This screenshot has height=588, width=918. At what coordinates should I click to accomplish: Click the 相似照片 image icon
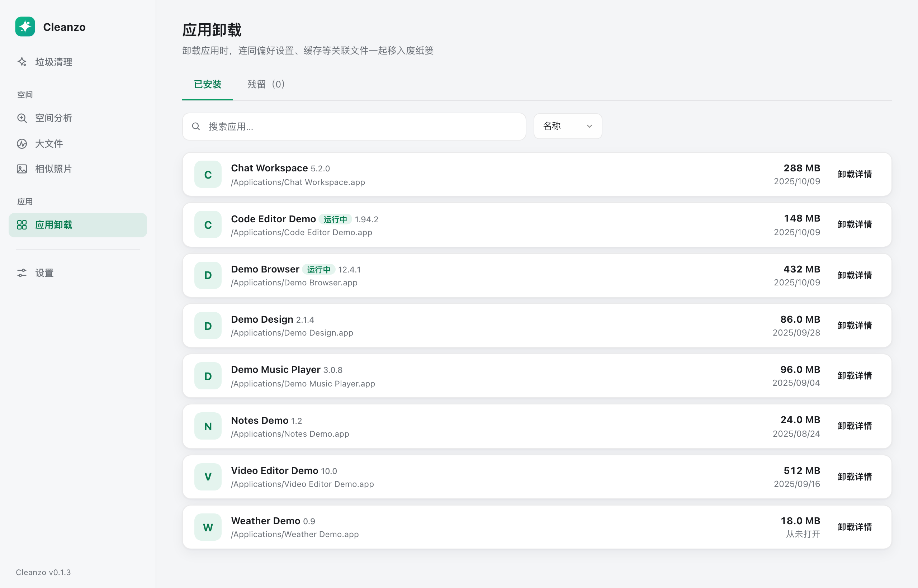point(22,169)
